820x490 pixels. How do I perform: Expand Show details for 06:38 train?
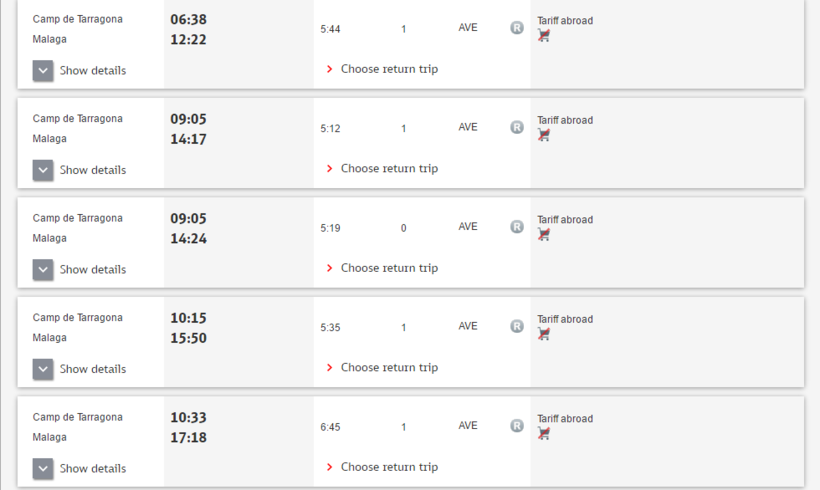(43, 71)
